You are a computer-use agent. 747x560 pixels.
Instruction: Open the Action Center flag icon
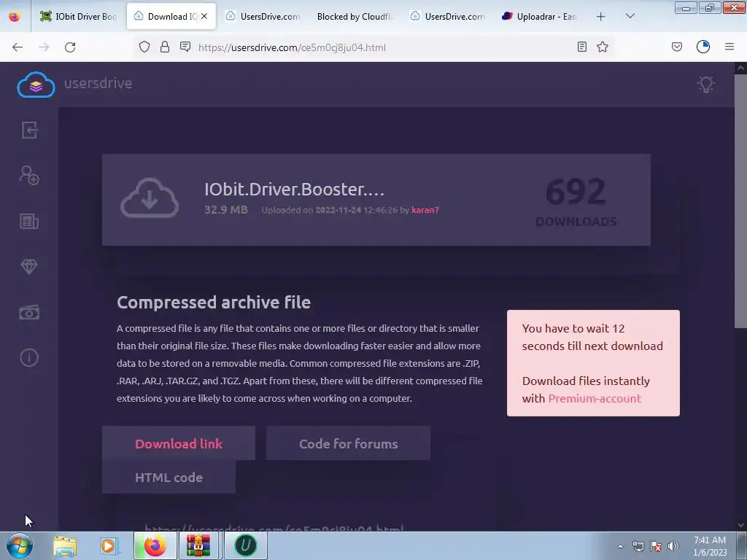(x=656, y=546)
